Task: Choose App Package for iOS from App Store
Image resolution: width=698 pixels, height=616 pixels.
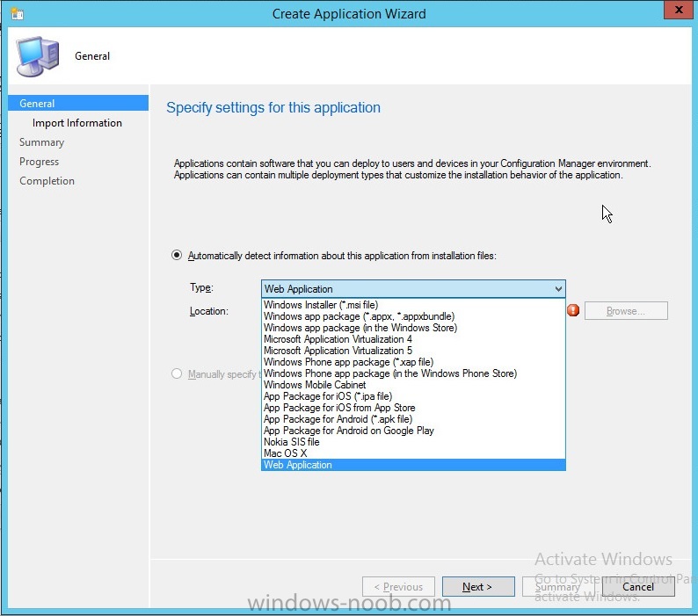Action: pos(413,408)
